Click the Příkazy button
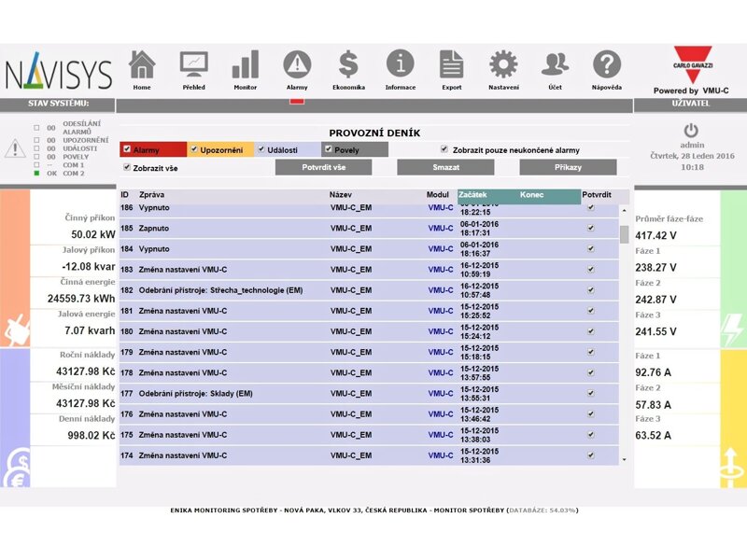This screenshot has width=747, height=560. [568, 168]
